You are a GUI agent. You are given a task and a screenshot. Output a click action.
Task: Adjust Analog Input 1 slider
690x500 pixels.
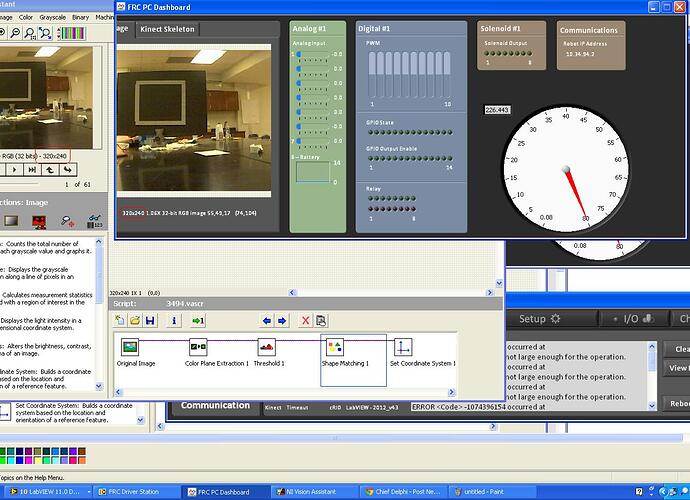(313, 54)
